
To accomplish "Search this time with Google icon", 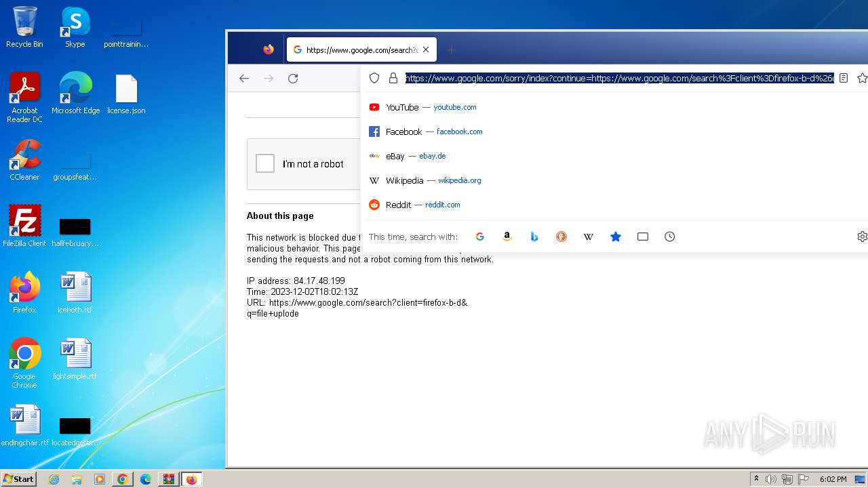I will [479, 237].
